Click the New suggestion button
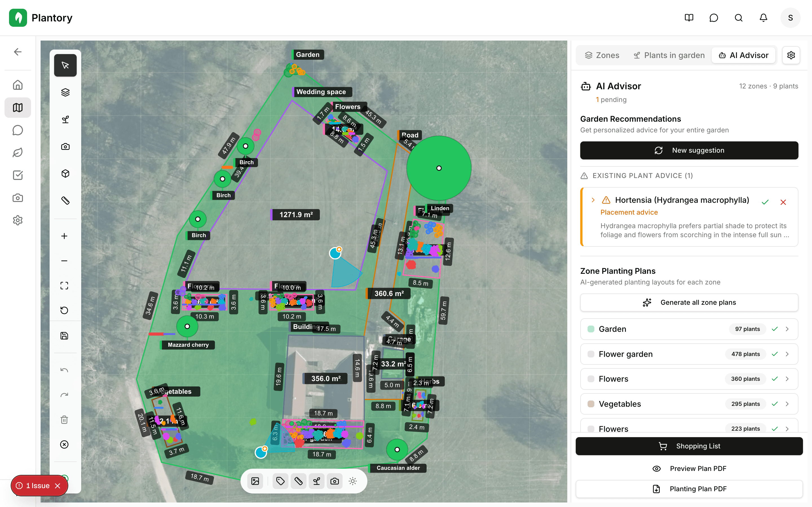This screenshot has height=507, width=812. pos(689,150)
